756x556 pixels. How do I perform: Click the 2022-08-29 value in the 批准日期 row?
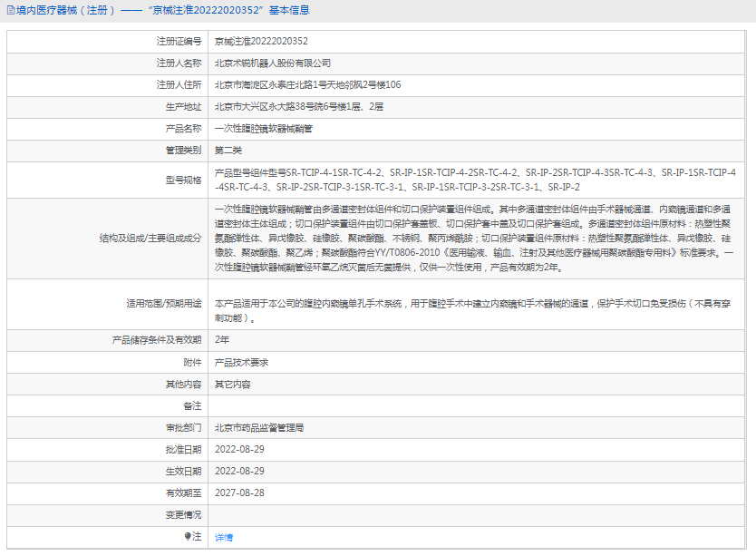tap(239, 449)
